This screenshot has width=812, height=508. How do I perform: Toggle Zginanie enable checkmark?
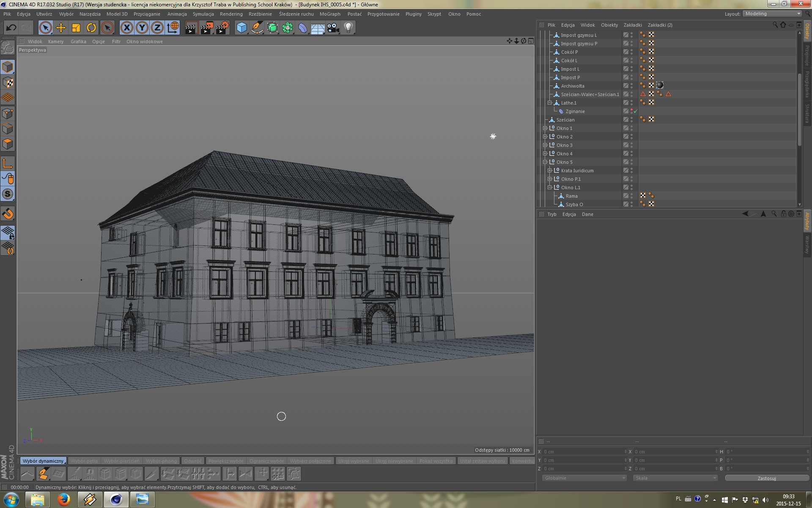pyautogui.click(x=636, y=111)
